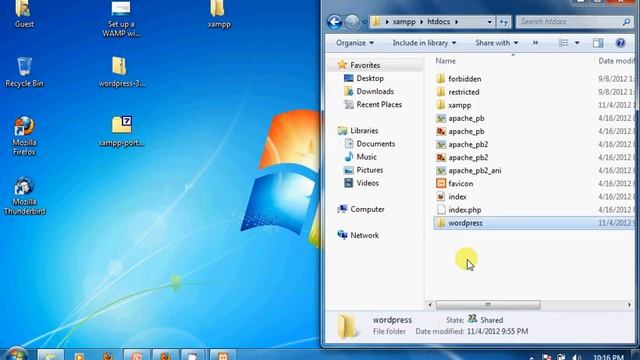Click Date modified value in details pane

[497, 331]
